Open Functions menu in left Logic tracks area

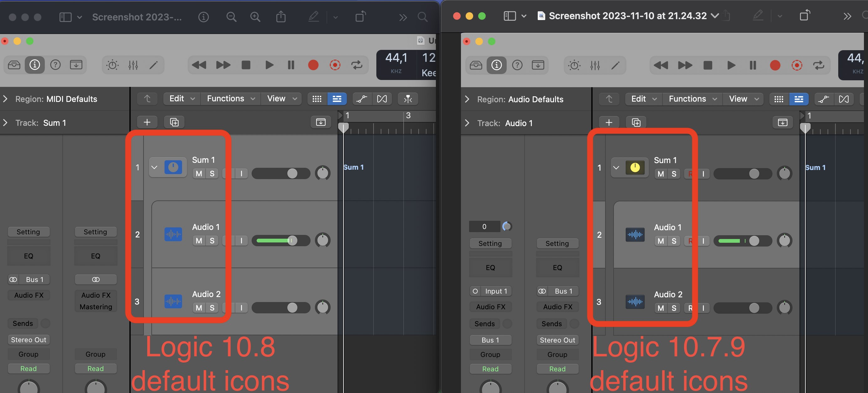[231, 98]
